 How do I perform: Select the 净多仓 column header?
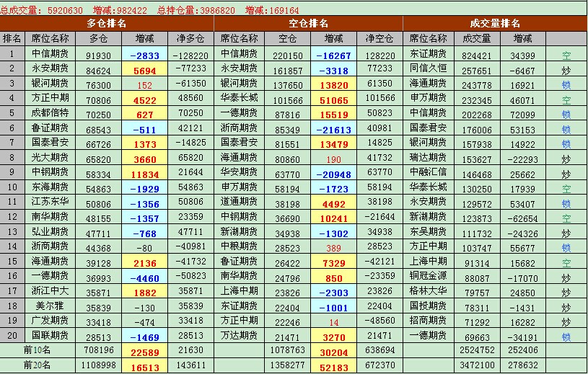point(190,39)
